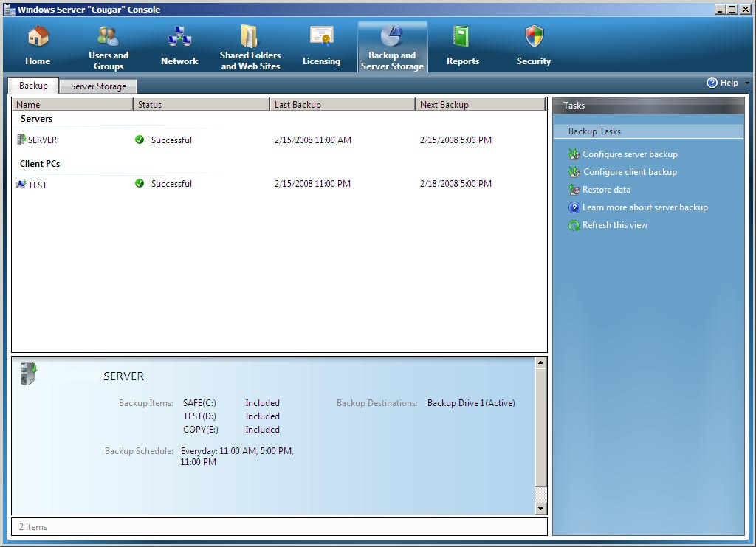Minimize the Cougar Console window

click(721, 9)
